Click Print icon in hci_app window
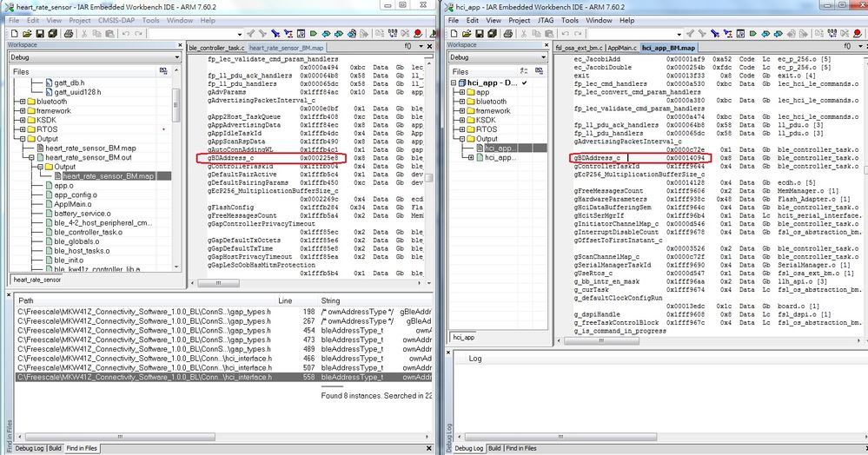 pyautogui.click(x=507, y=34)
